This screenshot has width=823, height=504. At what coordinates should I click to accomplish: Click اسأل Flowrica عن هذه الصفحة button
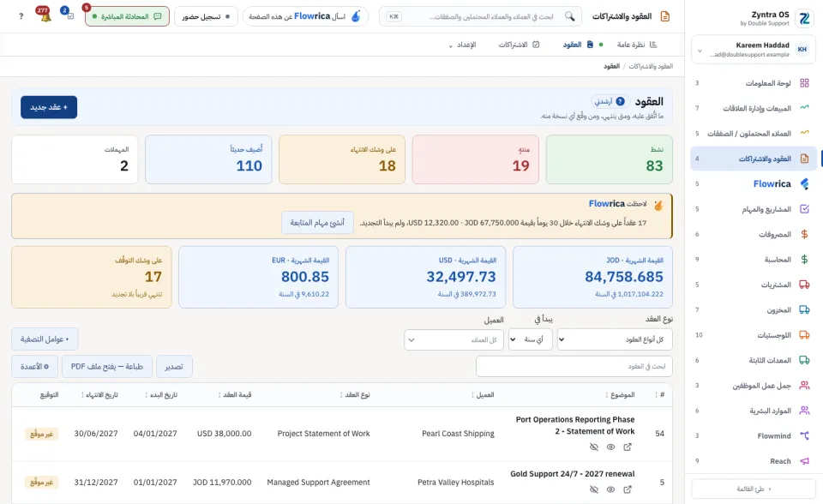(305, 16)
